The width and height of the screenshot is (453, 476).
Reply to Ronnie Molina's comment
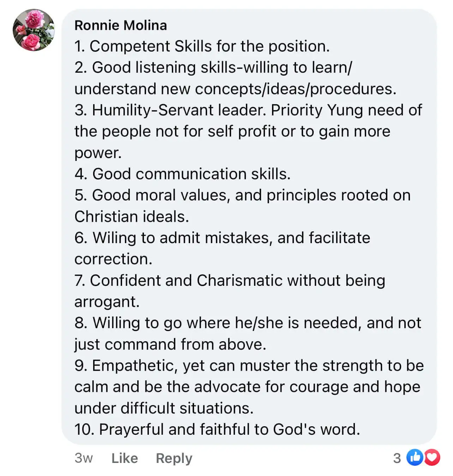click(x=174, y=458)
